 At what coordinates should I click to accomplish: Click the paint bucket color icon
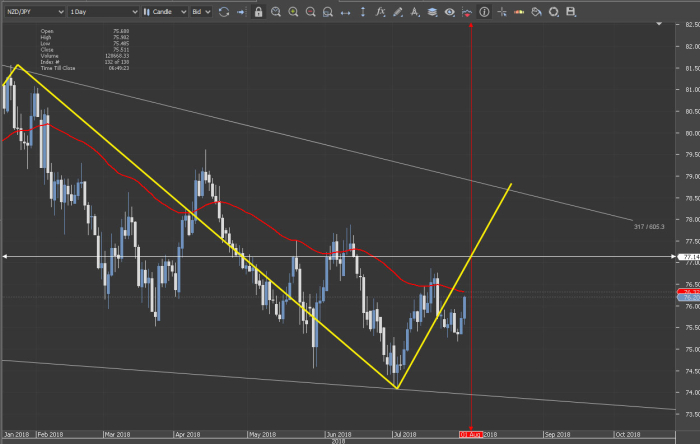536,12
